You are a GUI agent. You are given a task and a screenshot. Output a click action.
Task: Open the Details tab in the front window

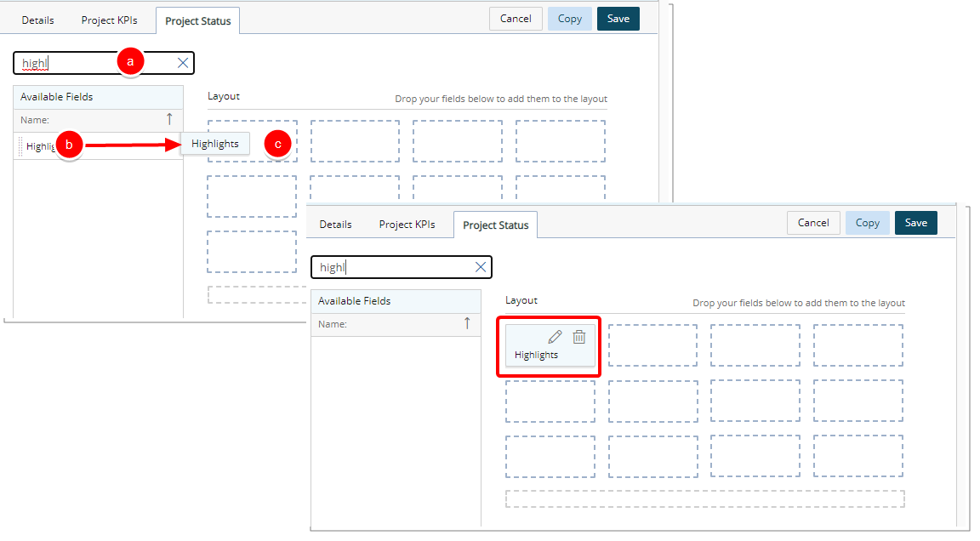tap(336, 225)
